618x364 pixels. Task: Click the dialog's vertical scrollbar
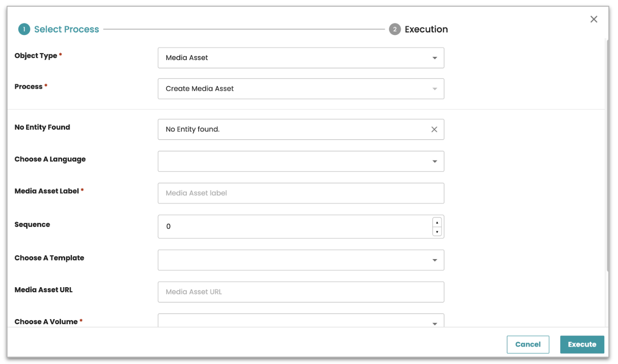click(608, 155)
